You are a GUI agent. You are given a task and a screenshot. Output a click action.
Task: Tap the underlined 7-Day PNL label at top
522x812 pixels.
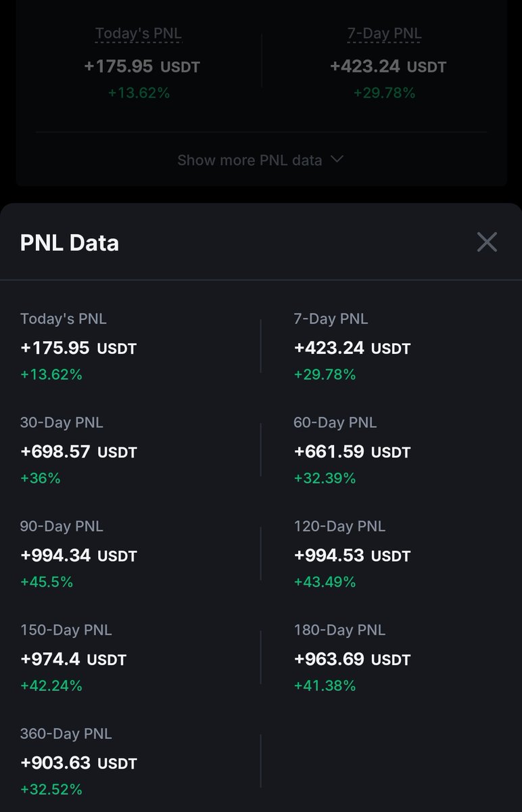pos(384,33)
